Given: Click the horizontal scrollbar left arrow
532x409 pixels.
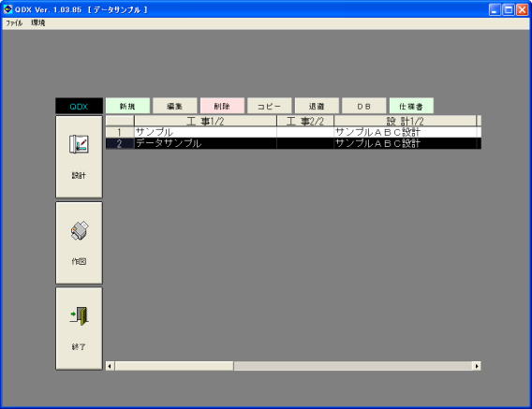Looking at the screenshot, I should 110,366.
